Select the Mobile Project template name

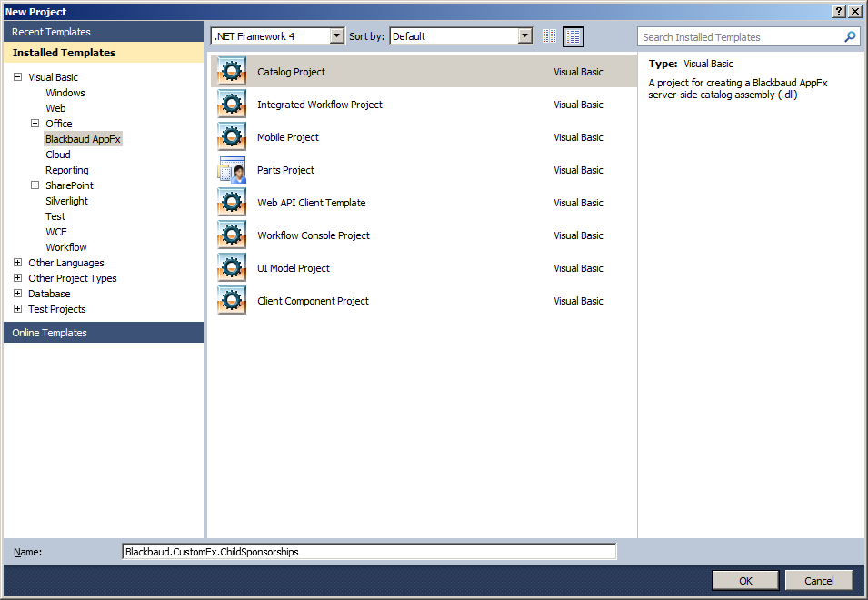288,137
